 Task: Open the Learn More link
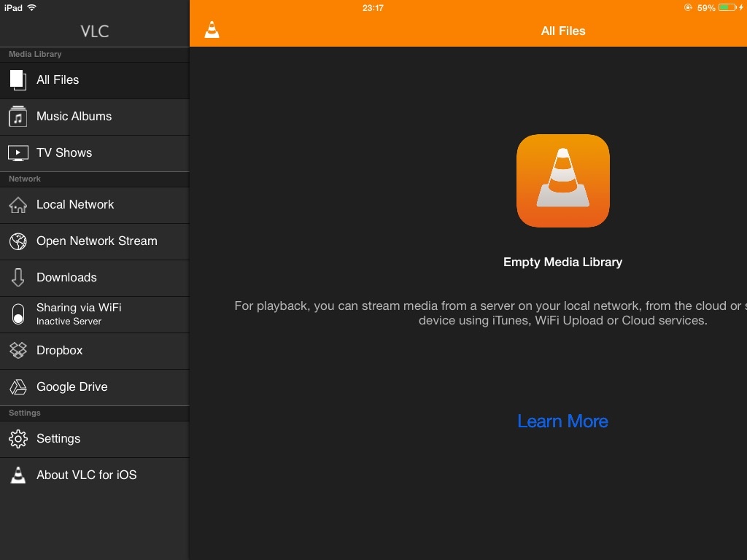pos(562,421)
